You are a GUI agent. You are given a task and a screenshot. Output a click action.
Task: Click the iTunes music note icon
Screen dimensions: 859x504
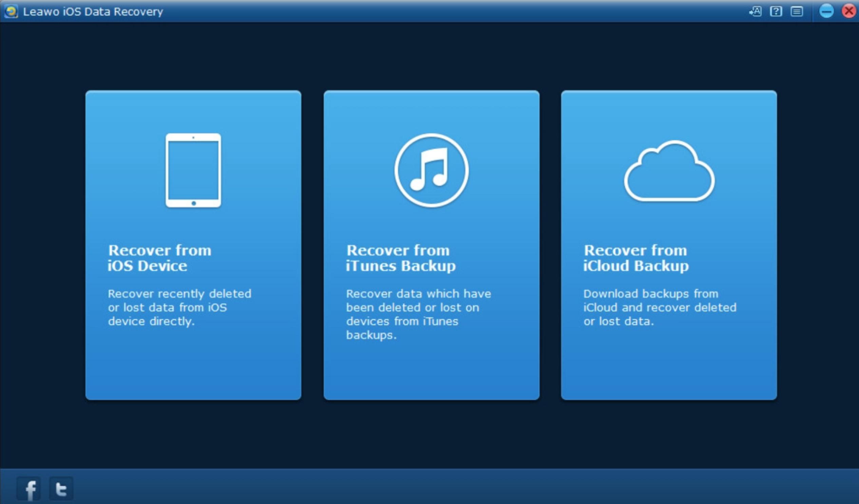(431, 170)
